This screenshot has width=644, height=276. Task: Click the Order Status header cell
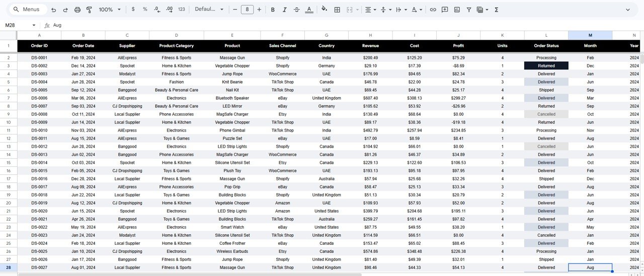(x=546, y=46)
